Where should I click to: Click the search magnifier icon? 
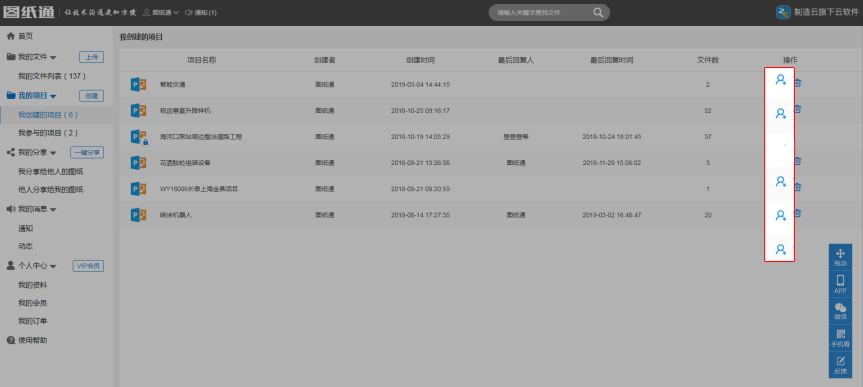point(598,12)
